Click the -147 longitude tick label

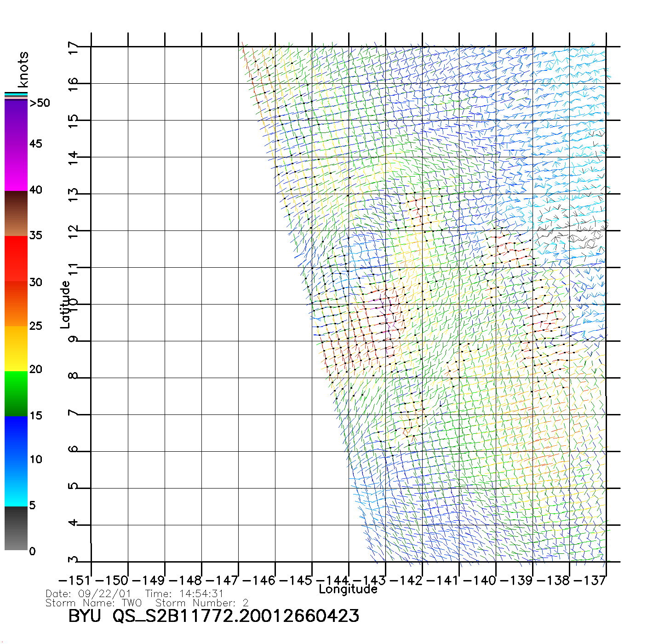coord(222,581)
